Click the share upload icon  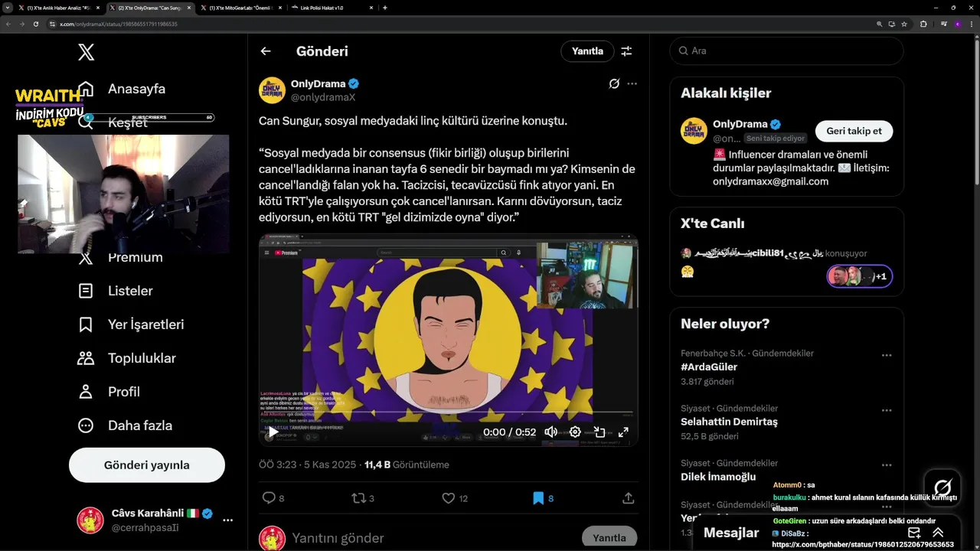point(629,498)
